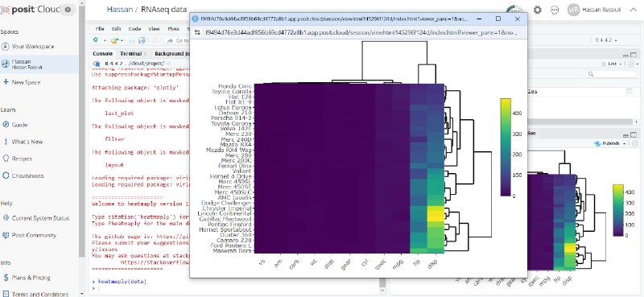Open Cheatsheets in sidebar
The height and width of the screenshot is (297, 644).
click(x=27, y=175)
